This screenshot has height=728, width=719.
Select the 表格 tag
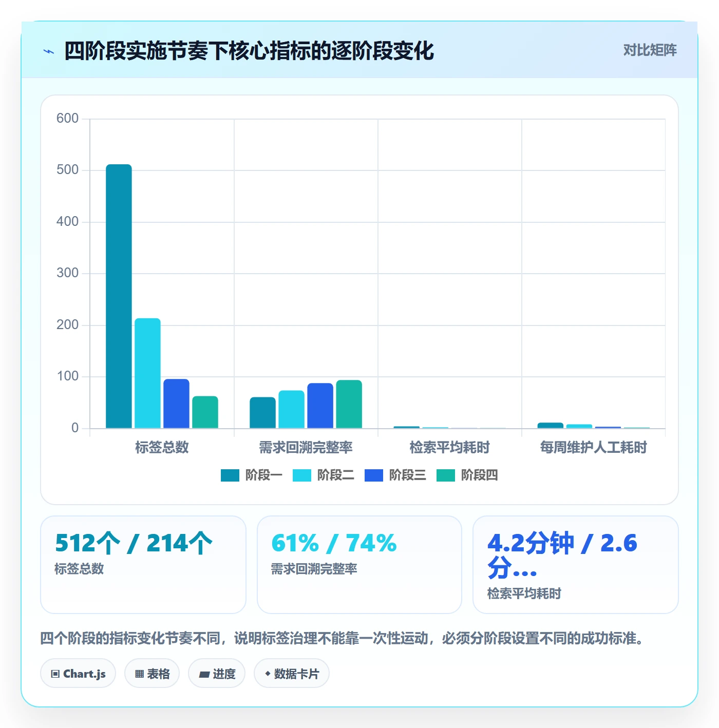coord(152,673)
